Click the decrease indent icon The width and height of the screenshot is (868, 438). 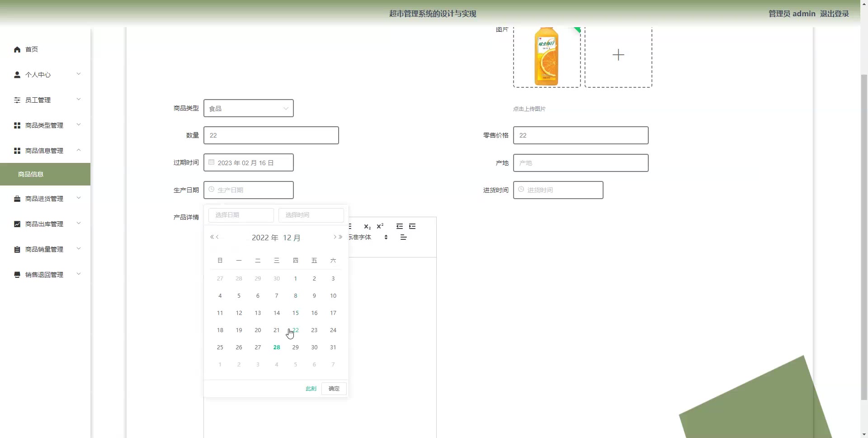(x=400, y=226)
